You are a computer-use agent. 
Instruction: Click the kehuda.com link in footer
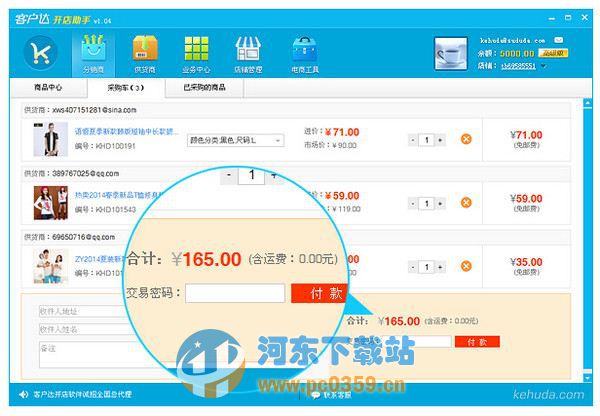coord(548,395)
